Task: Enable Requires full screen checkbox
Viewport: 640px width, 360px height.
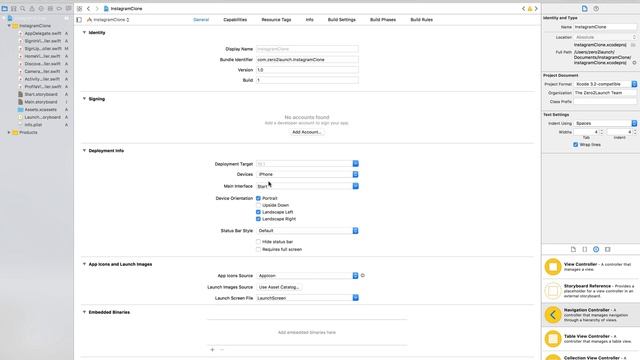Action: (258, 249)
